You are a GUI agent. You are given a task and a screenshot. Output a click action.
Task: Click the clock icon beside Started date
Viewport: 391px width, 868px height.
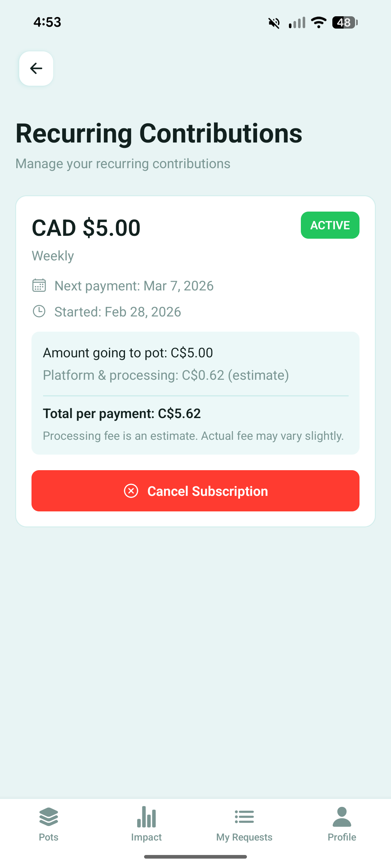[x=39, y=311]
